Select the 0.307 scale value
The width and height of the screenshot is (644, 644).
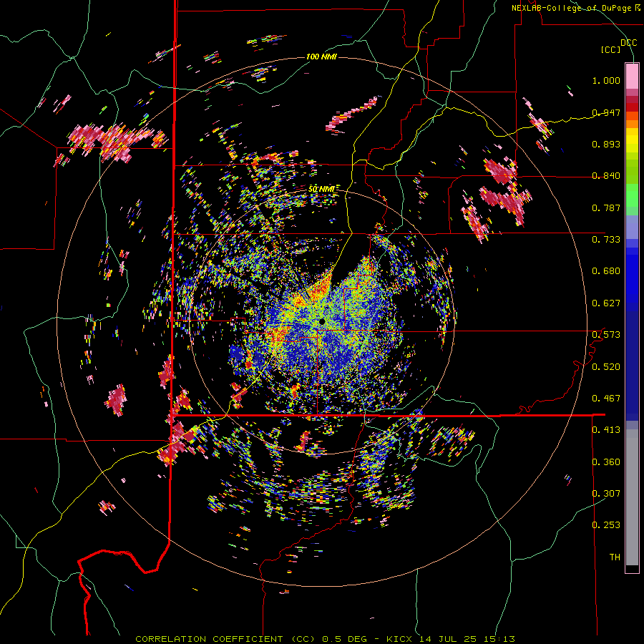click(x=606, y=494)
